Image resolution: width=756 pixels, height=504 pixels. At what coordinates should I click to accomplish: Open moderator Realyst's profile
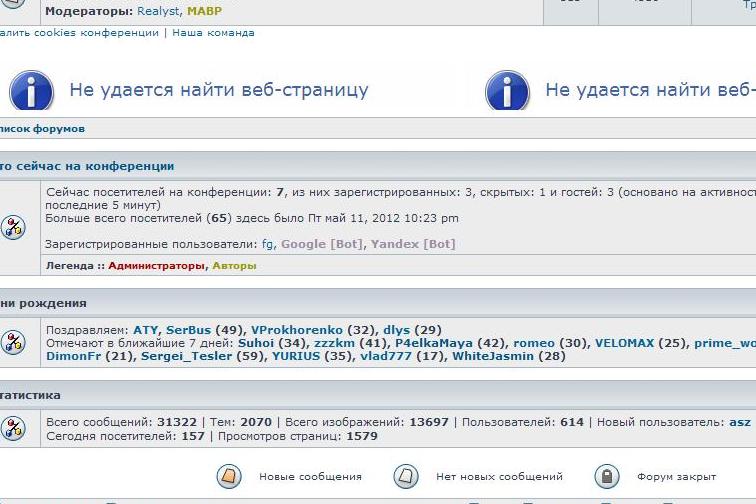pos(157,12)
